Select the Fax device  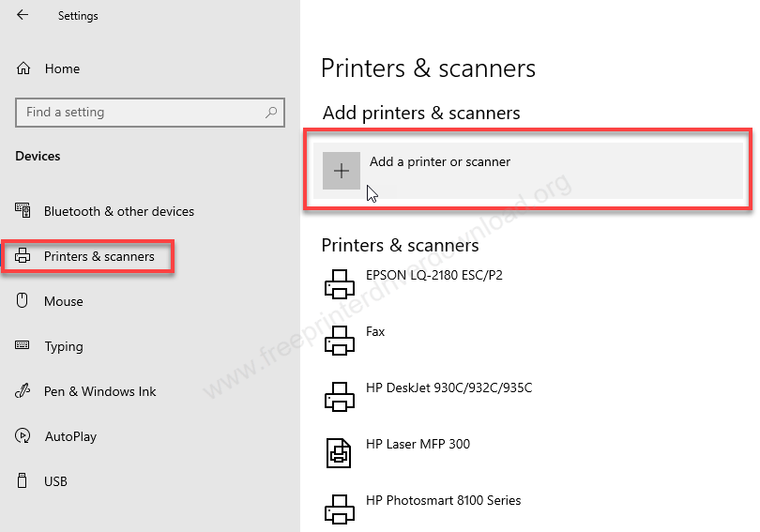coord(374,332)
